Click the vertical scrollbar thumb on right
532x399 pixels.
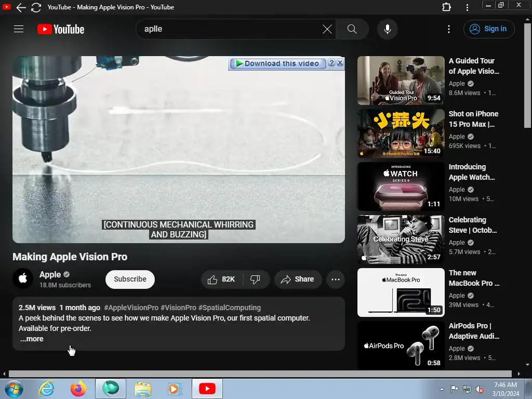[527, 75]
